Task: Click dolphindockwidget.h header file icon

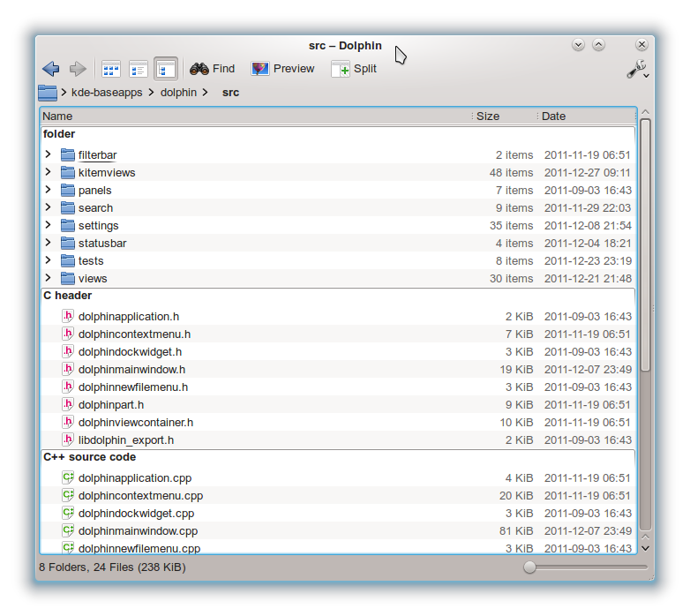Action: [x=67, y=351]
